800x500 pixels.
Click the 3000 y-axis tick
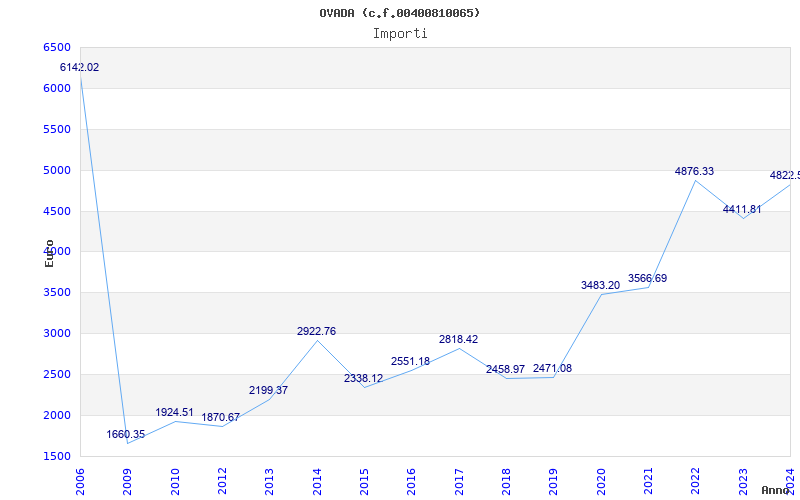click(57, 334)
